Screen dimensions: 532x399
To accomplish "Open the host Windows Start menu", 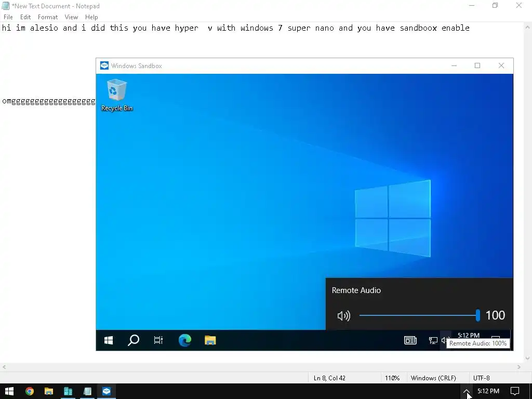I will [x=9, y=391].
